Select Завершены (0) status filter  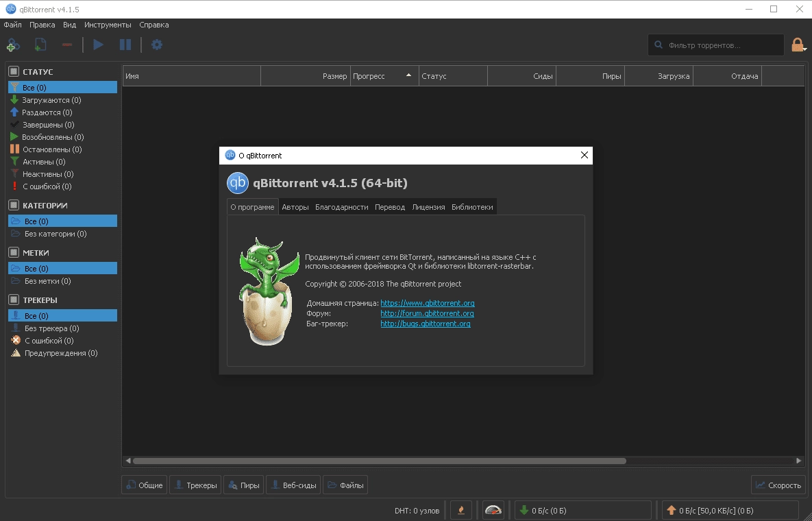pyautogui.click(x=62, y=125)
